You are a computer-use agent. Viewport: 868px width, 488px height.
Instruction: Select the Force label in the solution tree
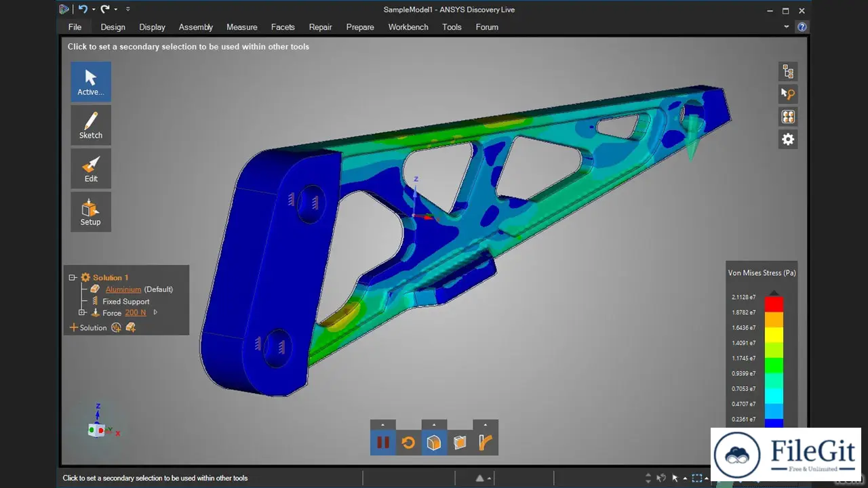pos(112,313)
